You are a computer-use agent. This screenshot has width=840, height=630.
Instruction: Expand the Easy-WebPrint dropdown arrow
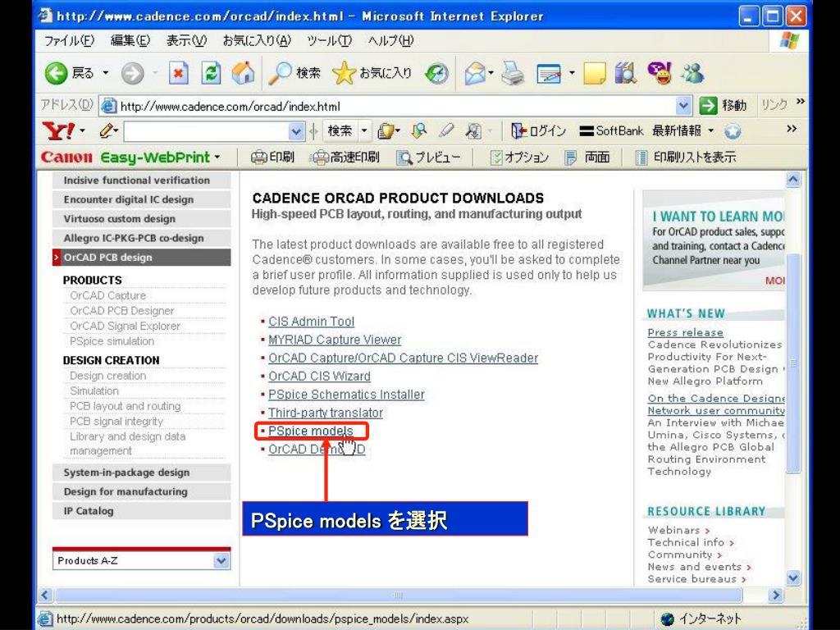(x=217, y=157)
